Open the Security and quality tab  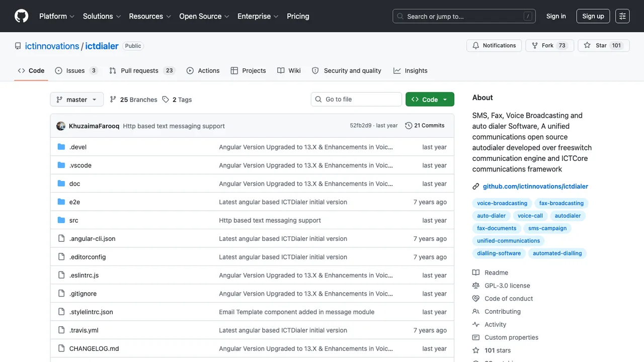click(347, 71)
